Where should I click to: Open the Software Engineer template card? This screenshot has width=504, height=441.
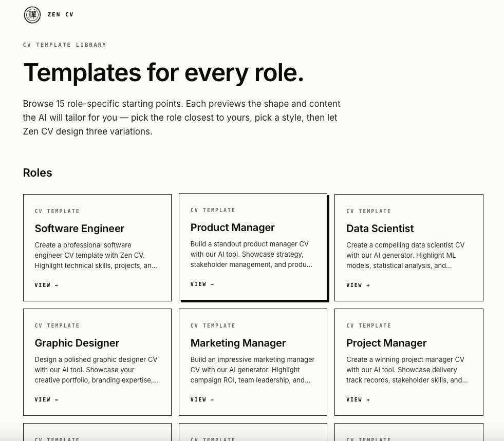[x=98, y=247]
